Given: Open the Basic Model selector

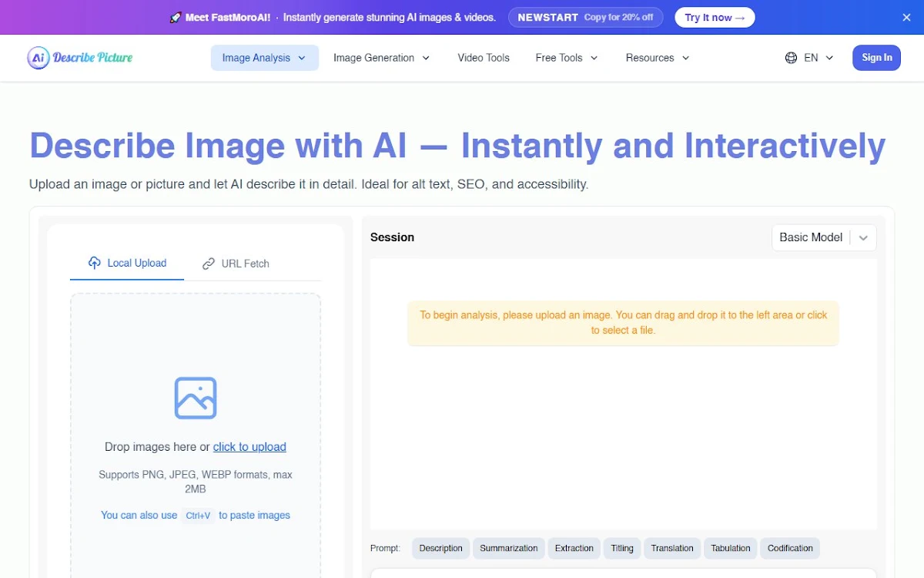Looking at the screenshot, I should click(824, 237).
